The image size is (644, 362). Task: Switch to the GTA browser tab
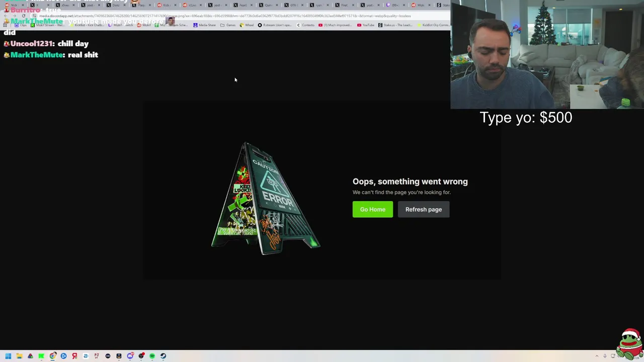pyautogui.click(x=293, y=5)
